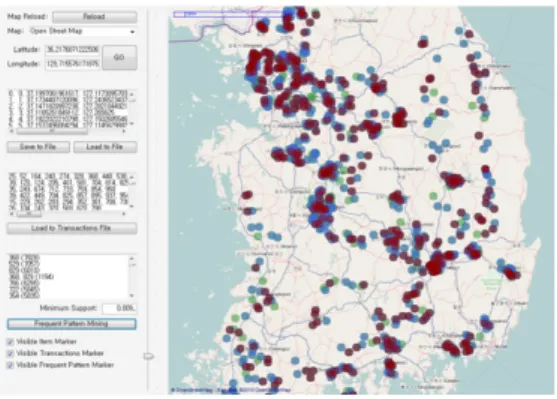
Task: Click Load to Transactions File button
Action: [x=71, y=228]
